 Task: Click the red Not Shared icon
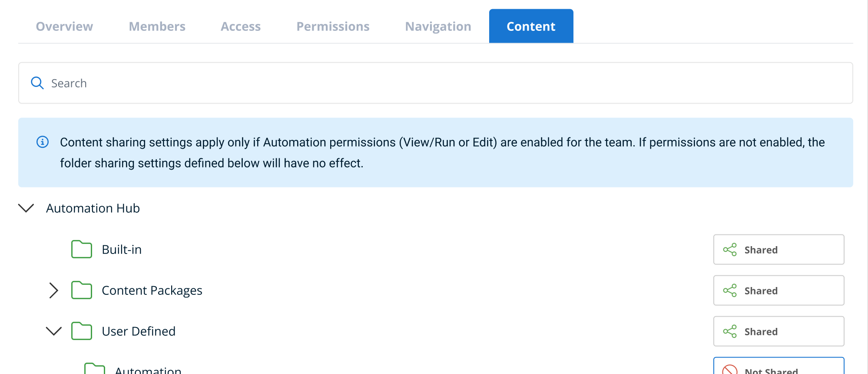[730, 370]
